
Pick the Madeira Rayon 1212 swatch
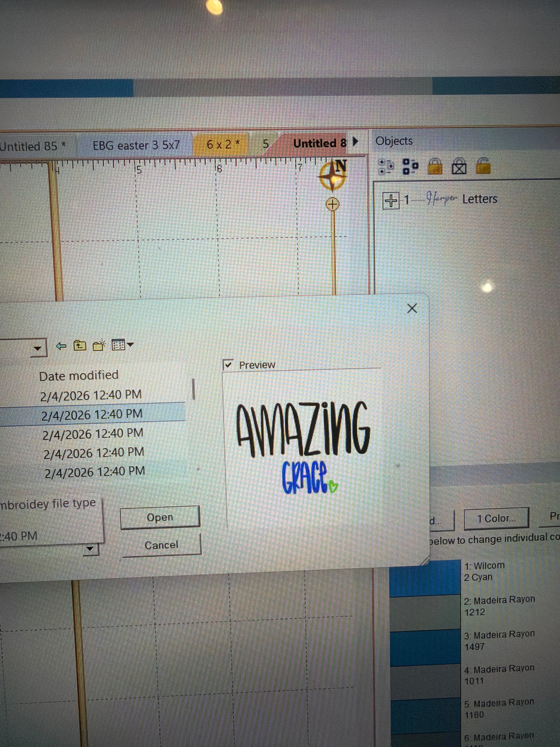click(425, 612)
